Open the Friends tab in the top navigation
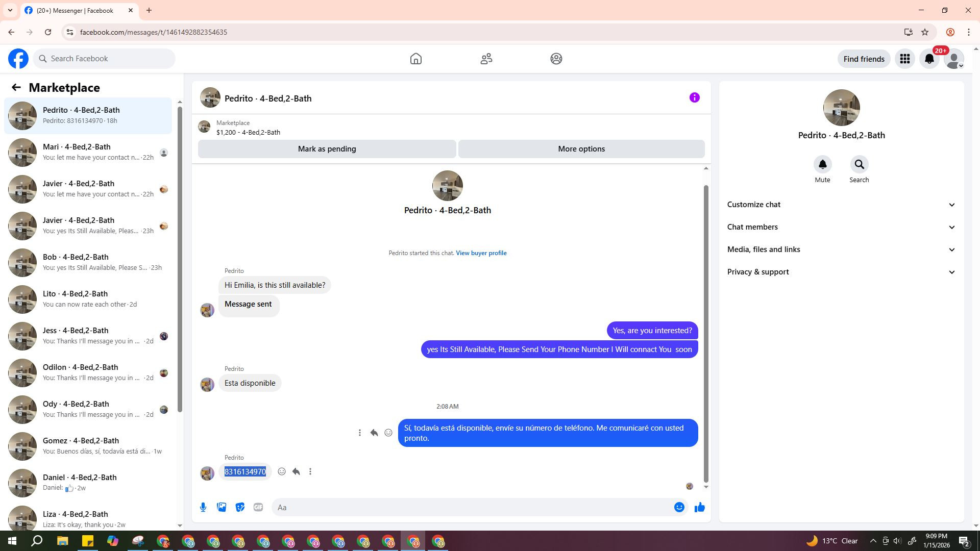 pos(486,59)
